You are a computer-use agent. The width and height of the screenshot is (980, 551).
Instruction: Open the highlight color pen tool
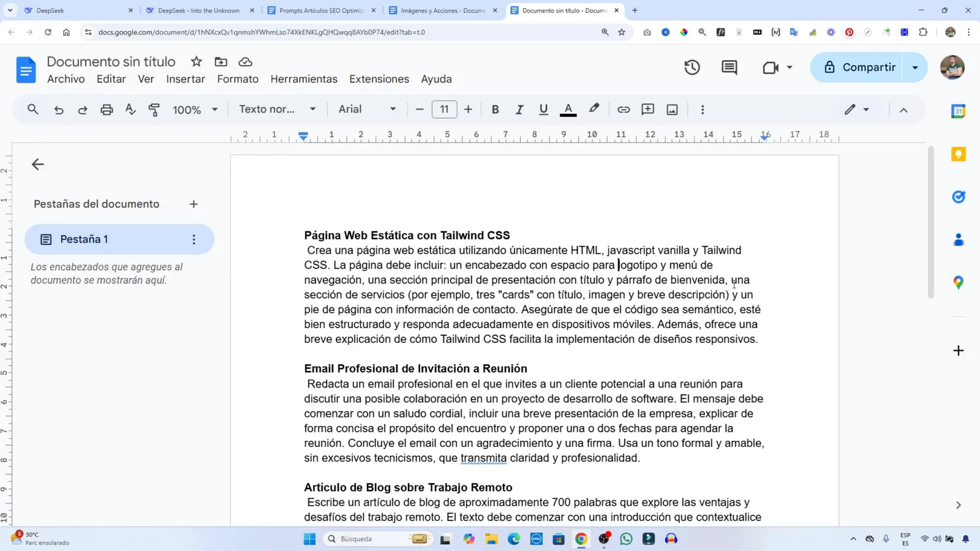[x=594, y=110]
